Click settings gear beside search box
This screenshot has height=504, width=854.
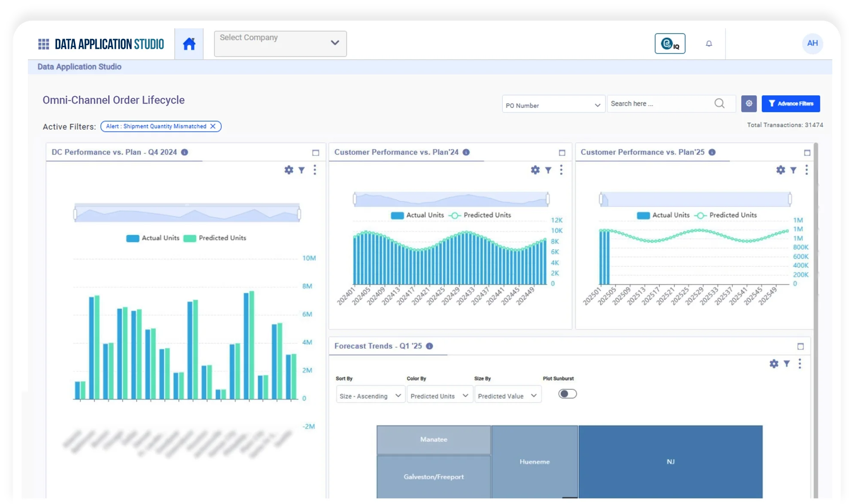[748, 103]
